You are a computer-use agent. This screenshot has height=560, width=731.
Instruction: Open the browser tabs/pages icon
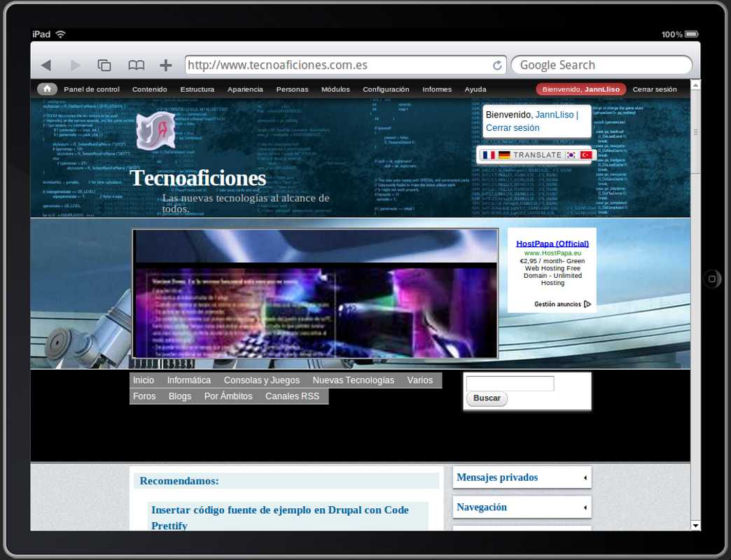click(x=104, y=65)
